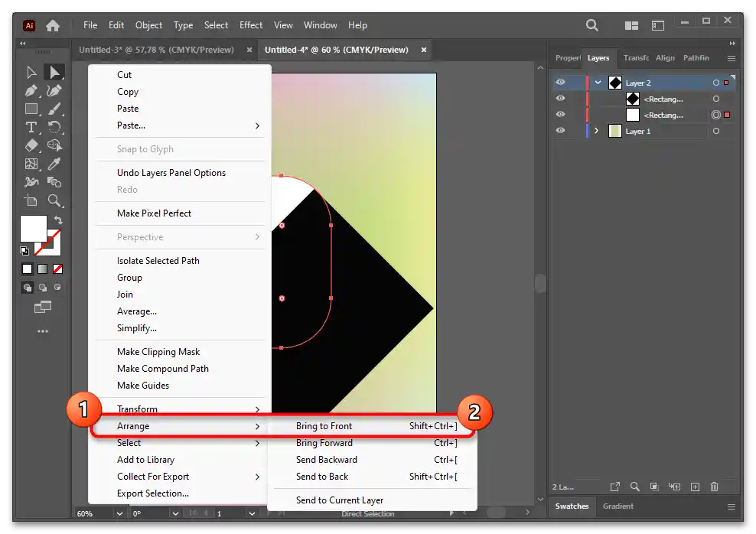Screen dimensions: 756x534
Task: Click the white Fill color swatch
Action: [33, 229]
